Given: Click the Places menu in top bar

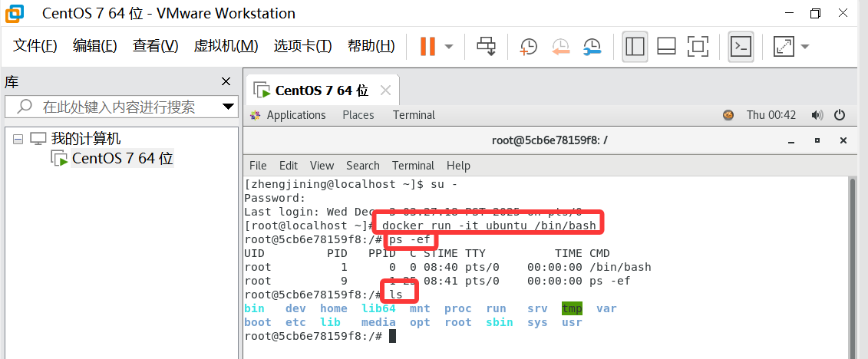Looking at the screenshot, I should point(358,115).
